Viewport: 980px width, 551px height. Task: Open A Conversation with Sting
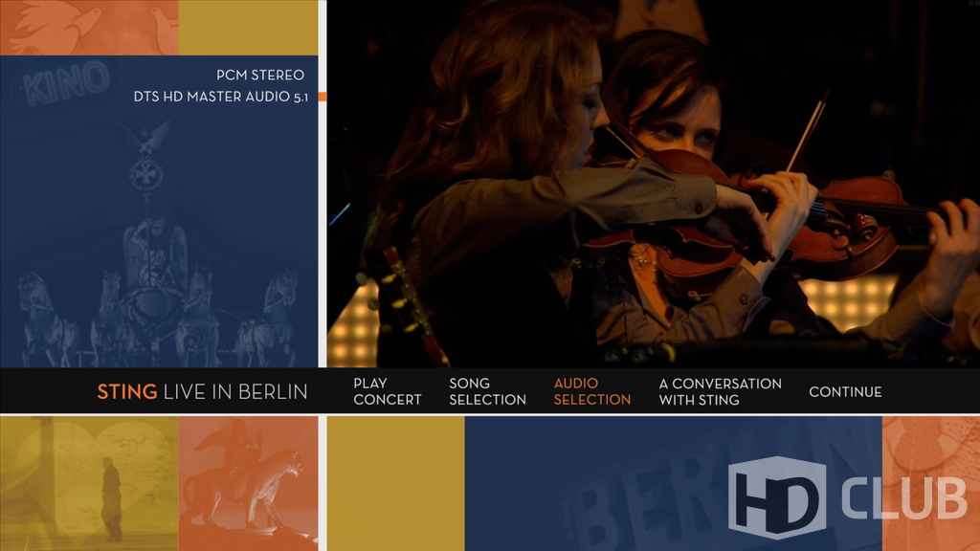coord(720,391)
